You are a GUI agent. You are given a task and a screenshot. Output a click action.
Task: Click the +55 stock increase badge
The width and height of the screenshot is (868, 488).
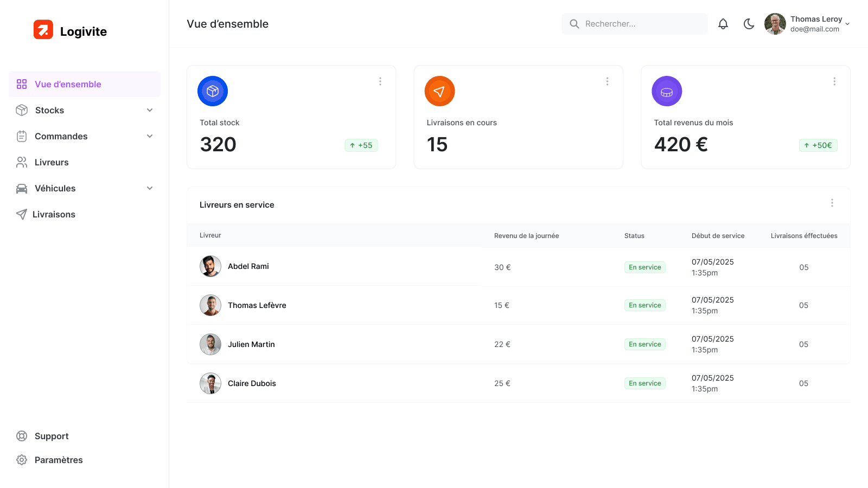pos(361,145)
